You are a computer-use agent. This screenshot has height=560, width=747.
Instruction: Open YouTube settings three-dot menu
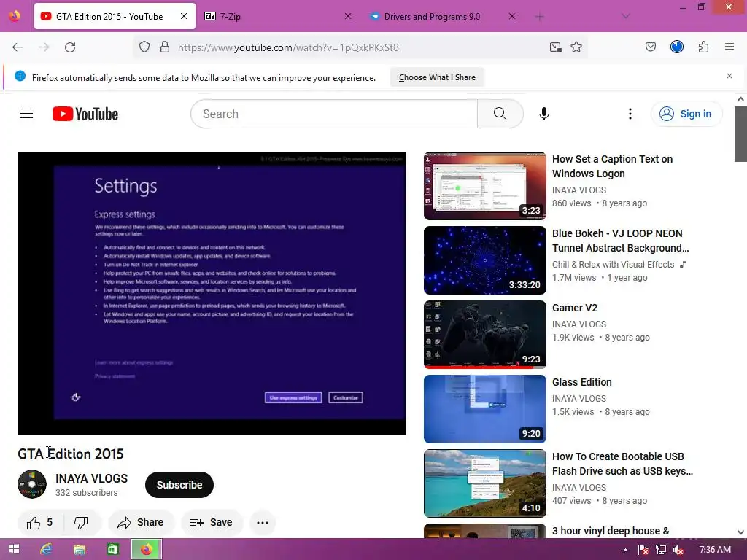[630, 114]
